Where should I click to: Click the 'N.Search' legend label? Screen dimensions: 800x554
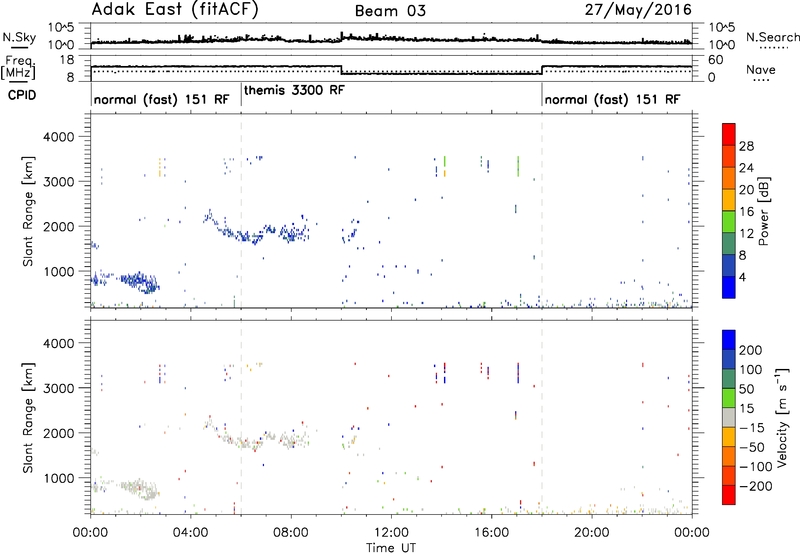tap(772, 37)
